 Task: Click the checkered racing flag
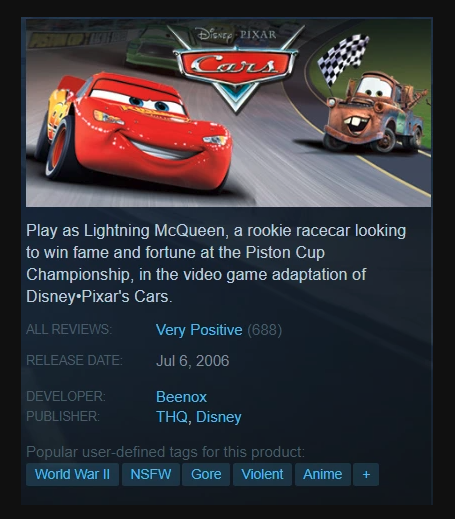[343, 59]
